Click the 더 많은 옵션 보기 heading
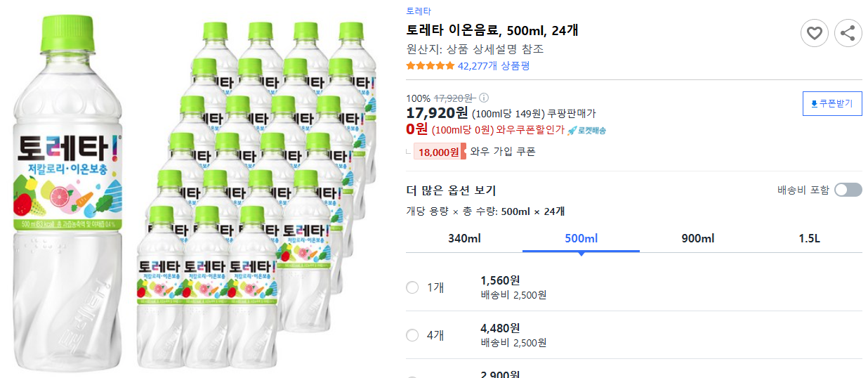868x378 pixels. click(x=451, y=190)
